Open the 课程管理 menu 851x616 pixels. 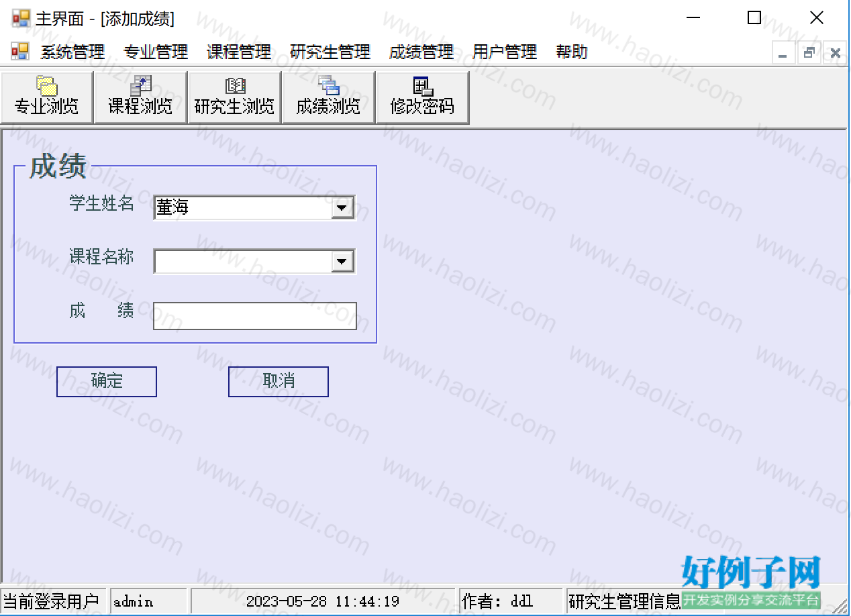pos(239,52)
